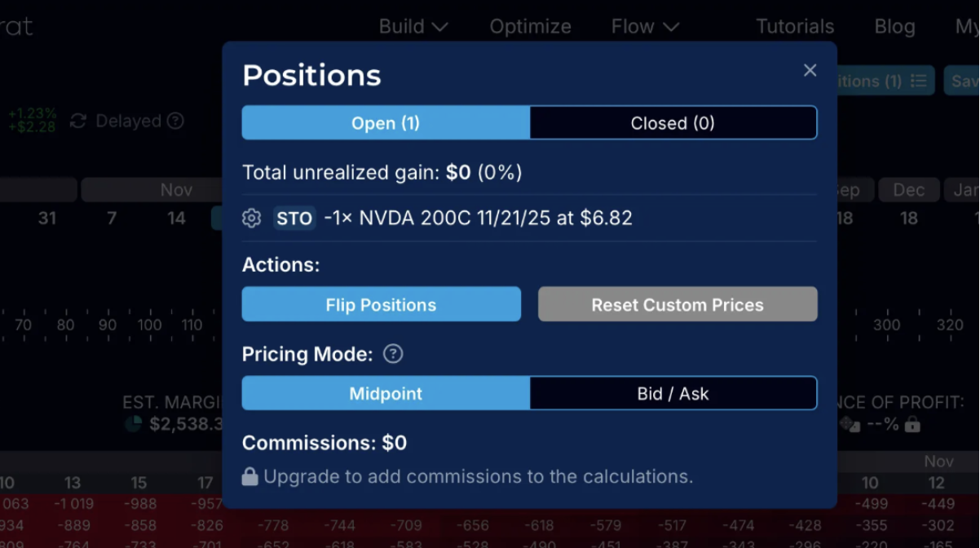Switch to the Closed (0) positions tab
Image resolution: width=980 pixels, height=548 pixels.
click(673, 123)
